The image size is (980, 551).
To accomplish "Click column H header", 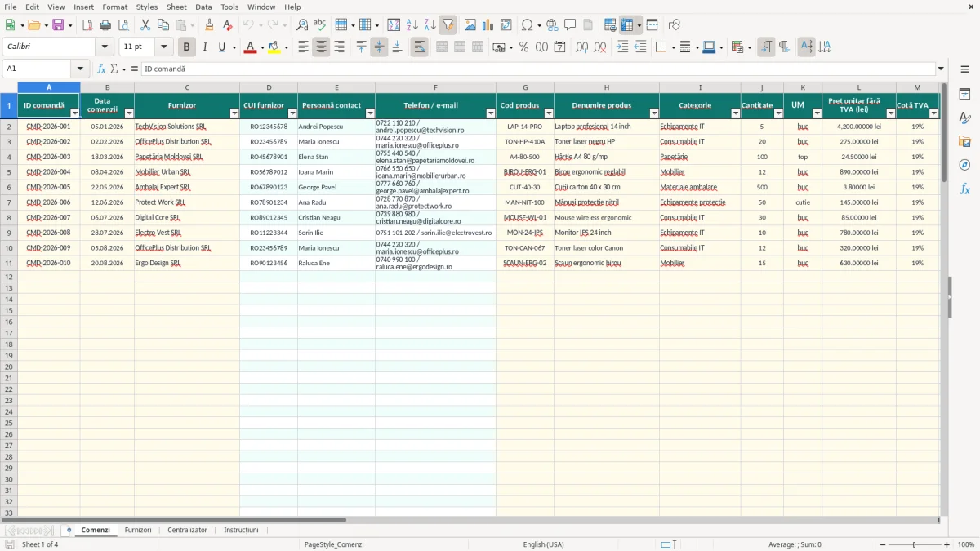I will (606, 87).
